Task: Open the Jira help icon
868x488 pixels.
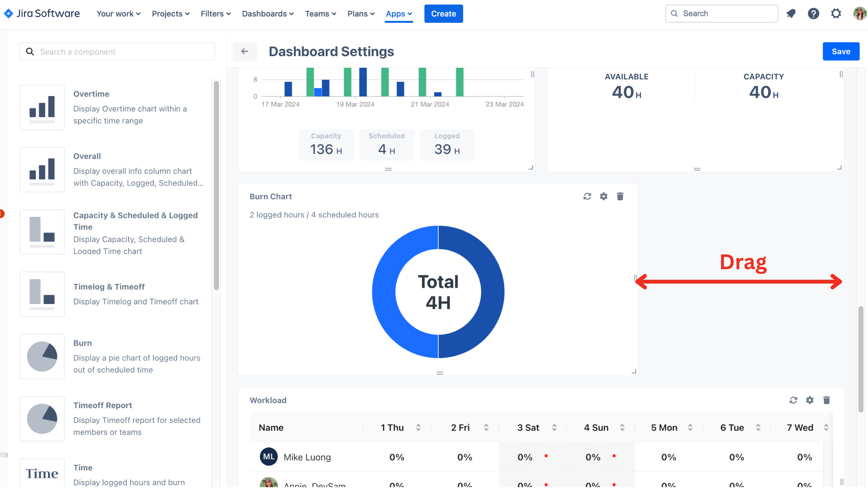Action: (813, 14)
